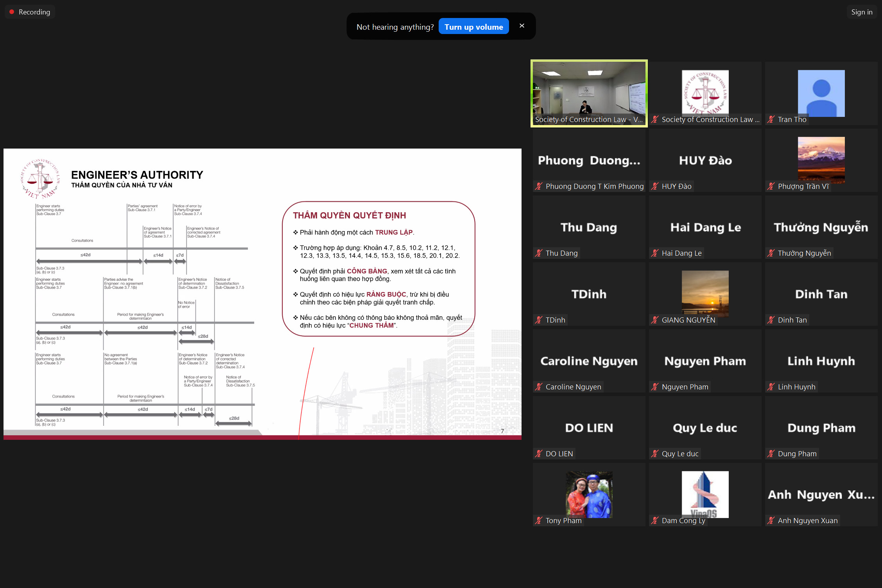Viewport: 882px width, 588px height.
Task: Dismiss the Not hearing anything popup
Action: click(522, 26)
